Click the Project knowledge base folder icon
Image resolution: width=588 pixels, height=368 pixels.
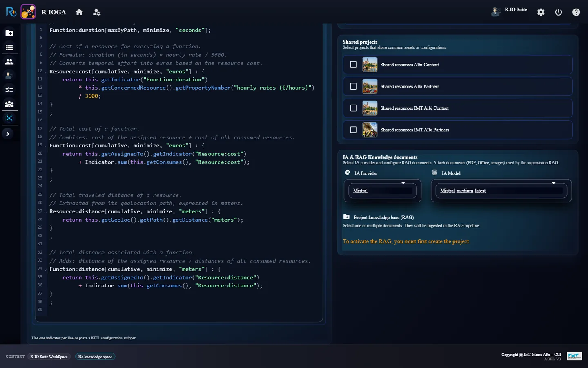click(346, 217)
